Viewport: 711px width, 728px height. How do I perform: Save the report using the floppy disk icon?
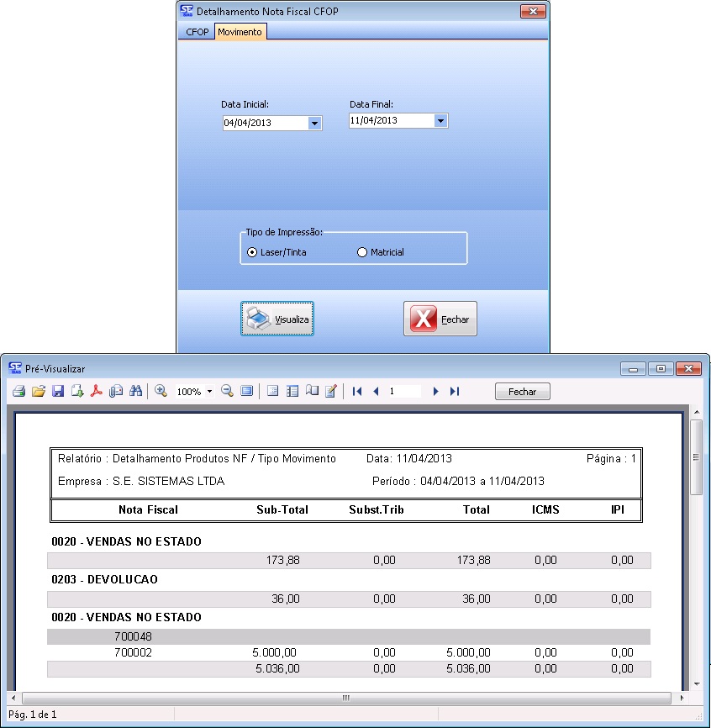point(58,392)
